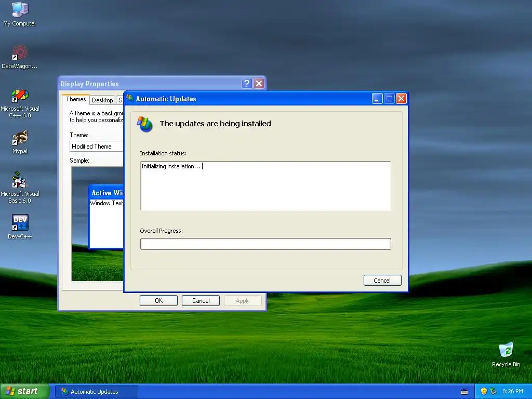Minimize the Automatic Updates window
This screenshot has width=532, height=399.
[x=377, y=99]
